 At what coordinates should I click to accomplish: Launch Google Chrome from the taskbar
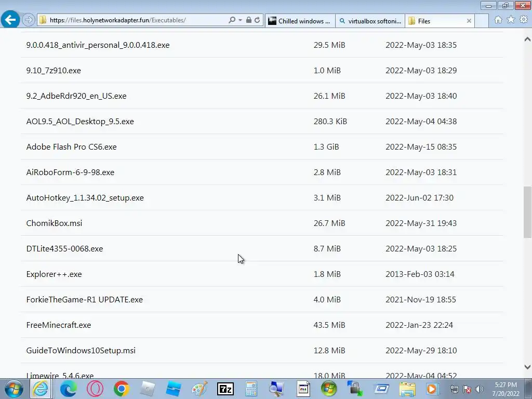pos(122,389)
